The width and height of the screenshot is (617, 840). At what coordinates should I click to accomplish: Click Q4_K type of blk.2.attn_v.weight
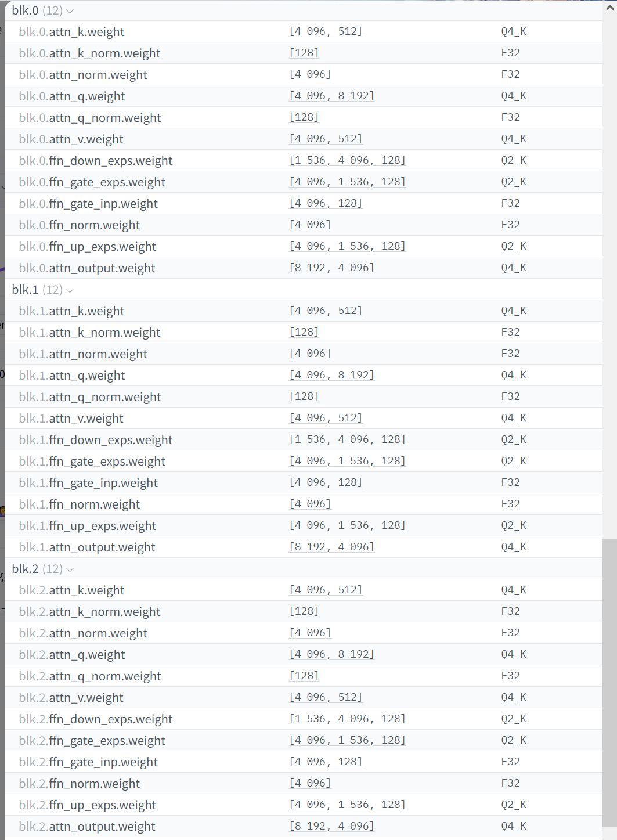(514, 697)
